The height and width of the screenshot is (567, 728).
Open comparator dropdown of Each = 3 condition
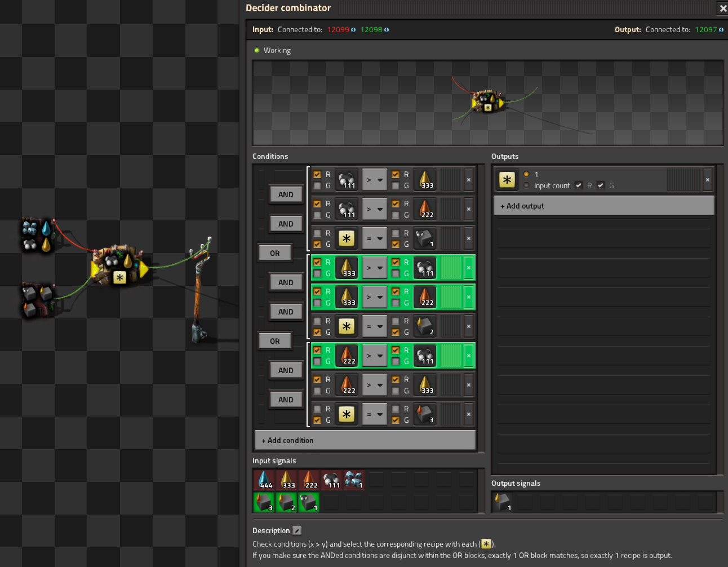point(375,414)
